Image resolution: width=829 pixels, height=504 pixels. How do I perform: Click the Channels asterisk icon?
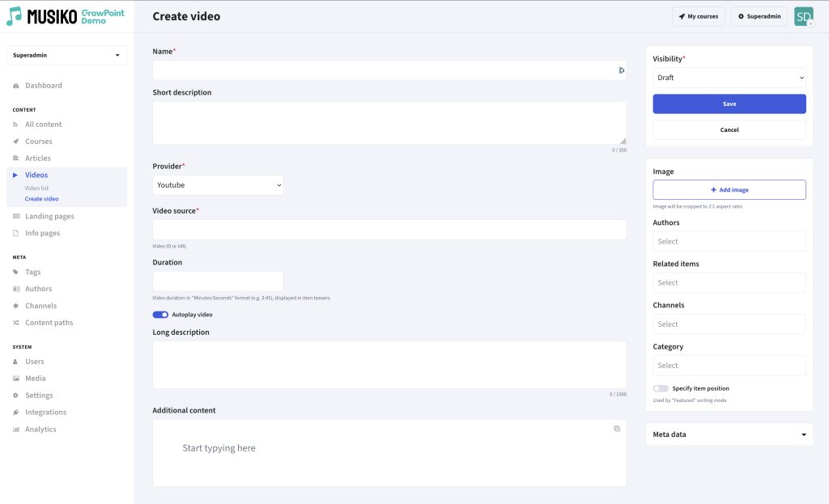pos(16,306)
